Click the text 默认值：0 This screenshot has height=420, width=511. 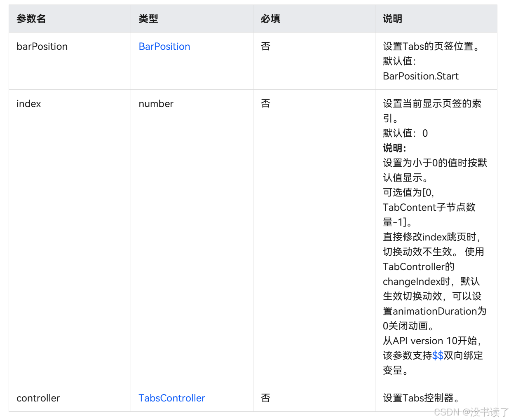coord(406,133)
